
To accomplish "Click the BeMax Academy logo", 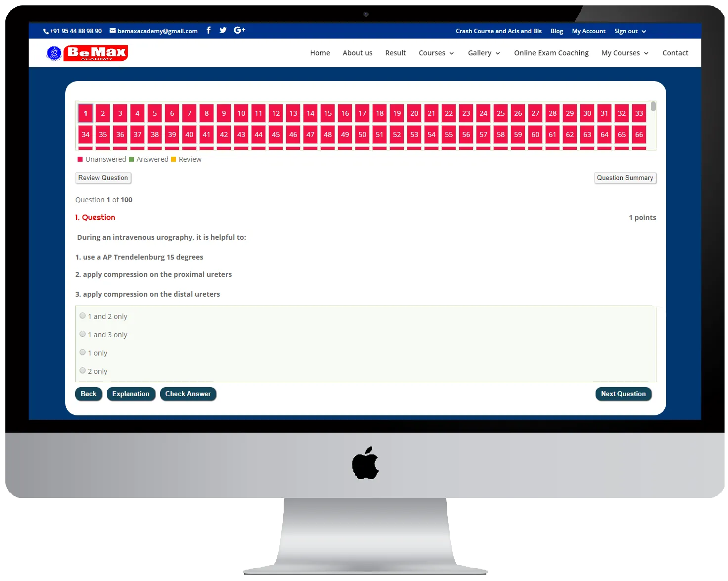I will 87,53.
